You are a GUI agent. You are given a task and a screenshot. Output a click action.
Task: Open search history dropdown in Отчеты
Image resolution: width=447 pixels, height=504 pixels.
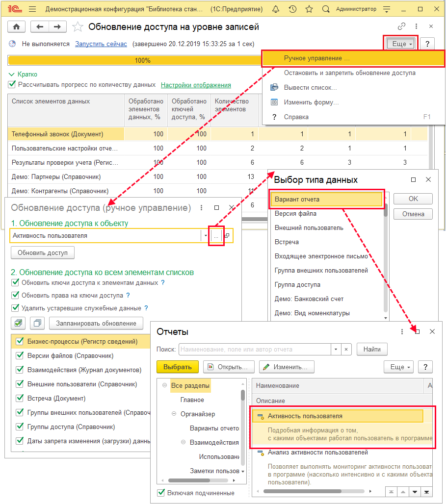pos(336,350)
